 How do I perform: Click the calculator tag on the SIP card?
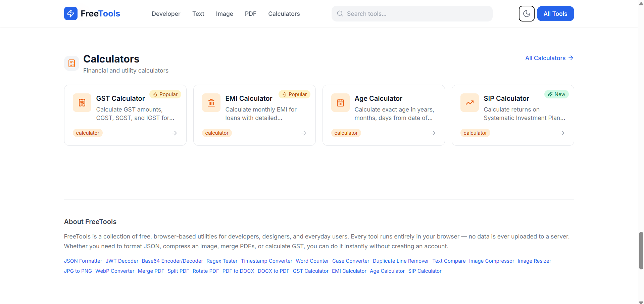475,133
